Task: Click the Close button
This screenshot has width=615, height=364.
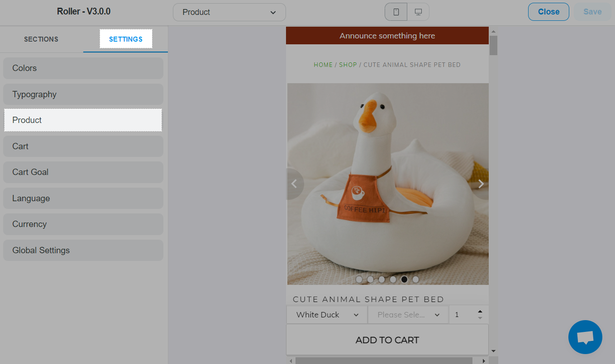Action: (548, 12)
